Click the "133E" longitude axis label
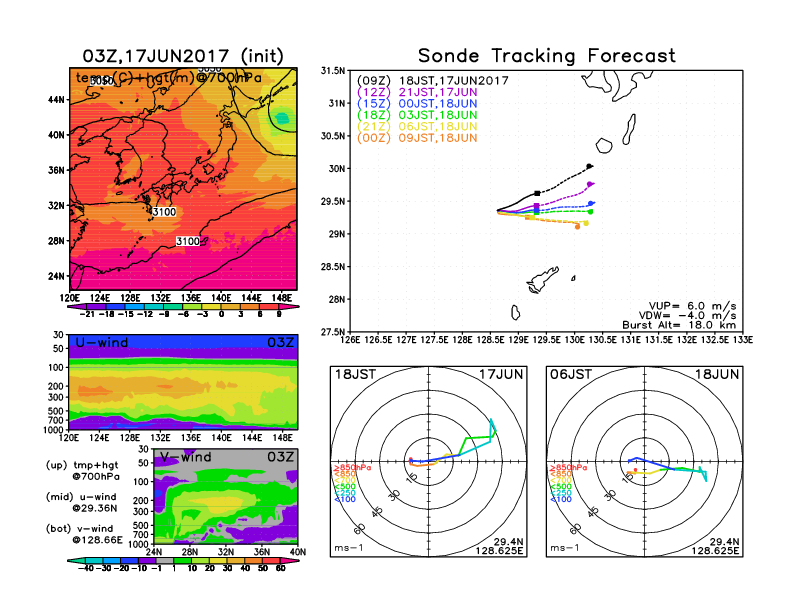 (742, 340)
